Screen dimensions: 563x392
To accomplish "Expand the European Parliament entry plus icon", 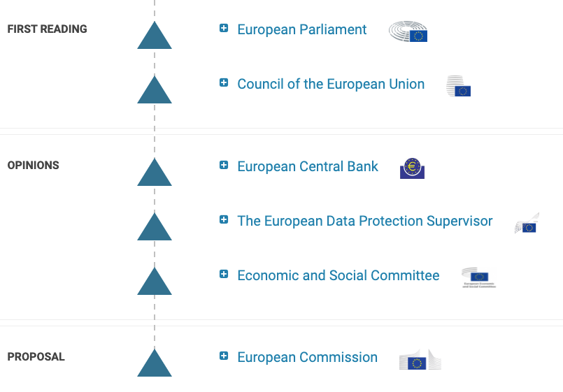I will (x=224, y=29).
